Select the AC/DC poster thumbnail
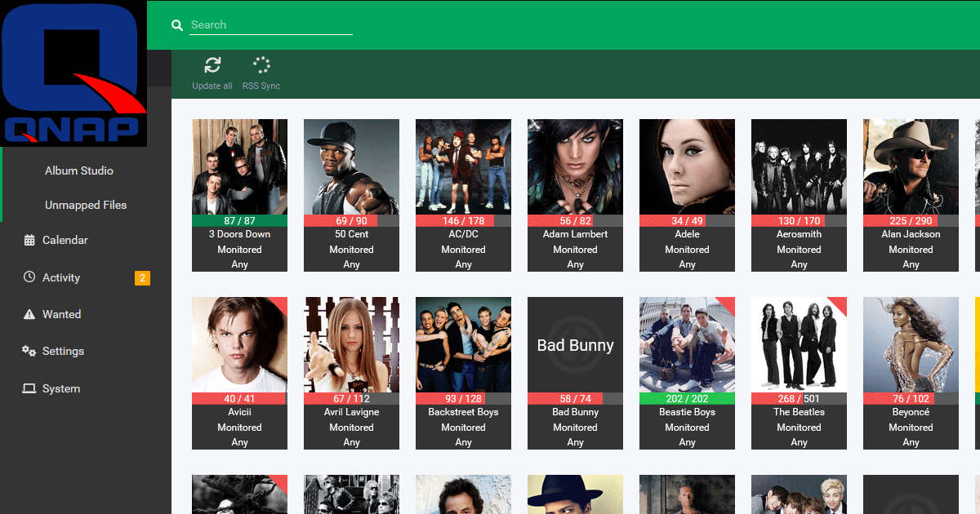Image resolution: width=980 pixels, height=514 pixels. [x=463, y=167]
